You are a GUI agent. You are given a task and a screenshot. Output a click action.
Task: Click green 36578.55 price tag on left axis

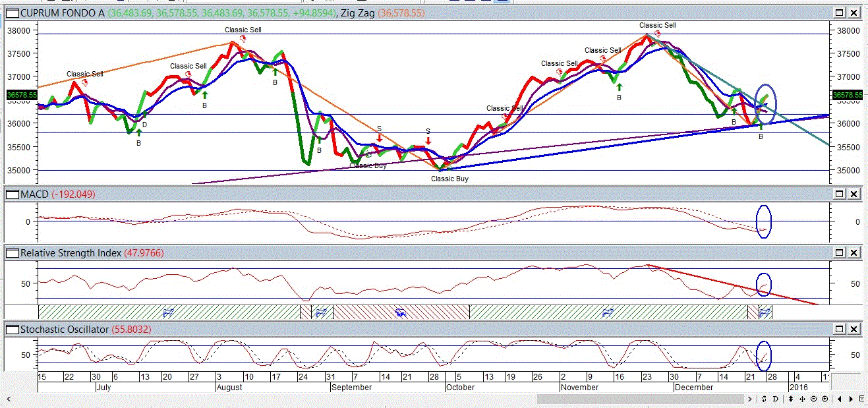coord(20,96)
